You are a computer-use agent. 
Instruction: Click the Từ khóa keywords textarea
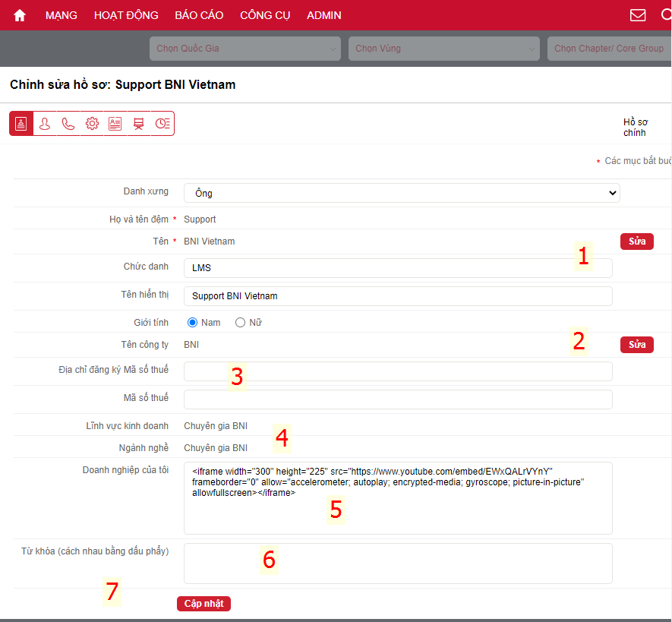tap(398, 564)
